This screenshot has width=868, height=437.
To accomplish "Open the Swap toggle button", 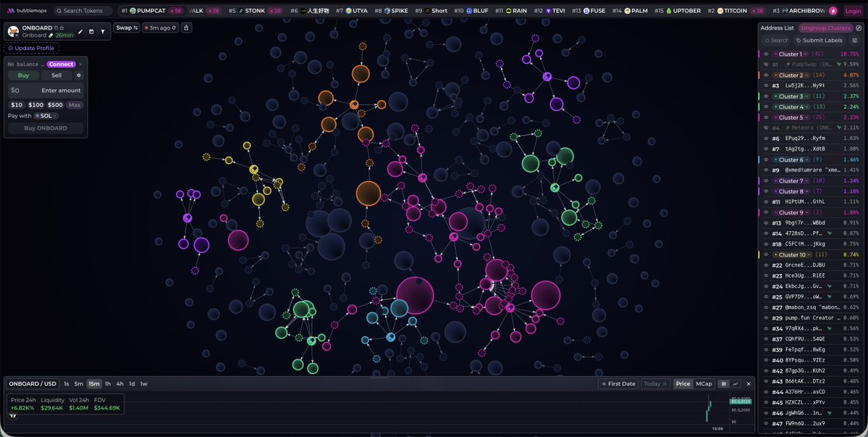I will click(127, 28).
